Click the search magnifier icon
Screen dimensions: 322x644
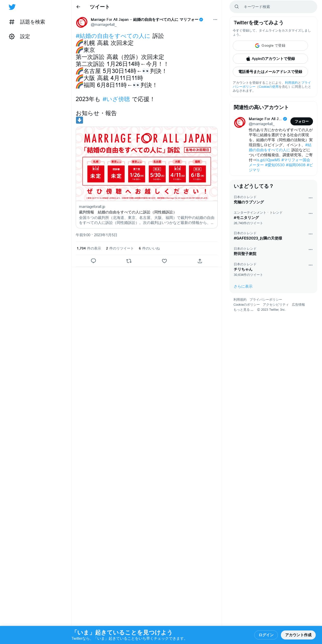[x=236, y=7]
